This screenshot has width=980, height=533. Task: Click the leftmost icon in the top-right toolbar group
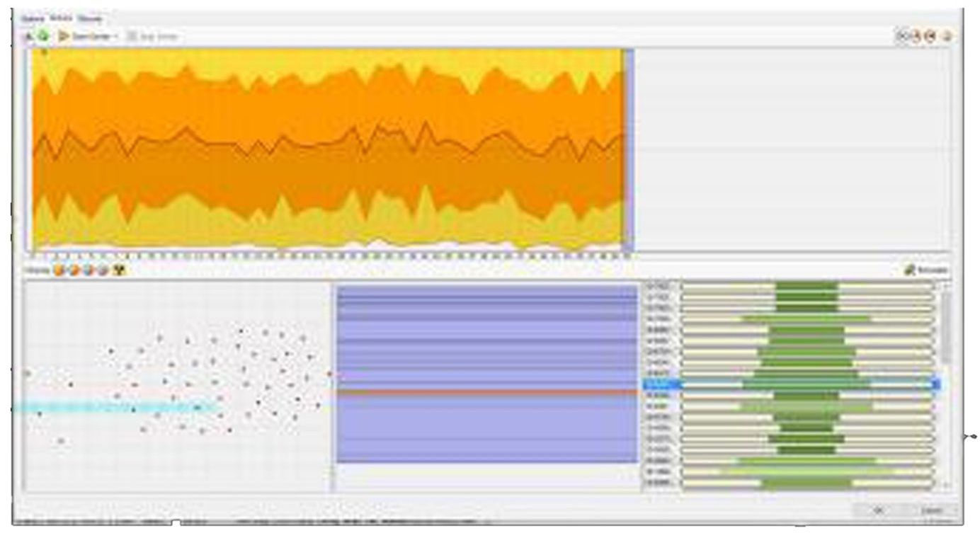tap(903, 36)
